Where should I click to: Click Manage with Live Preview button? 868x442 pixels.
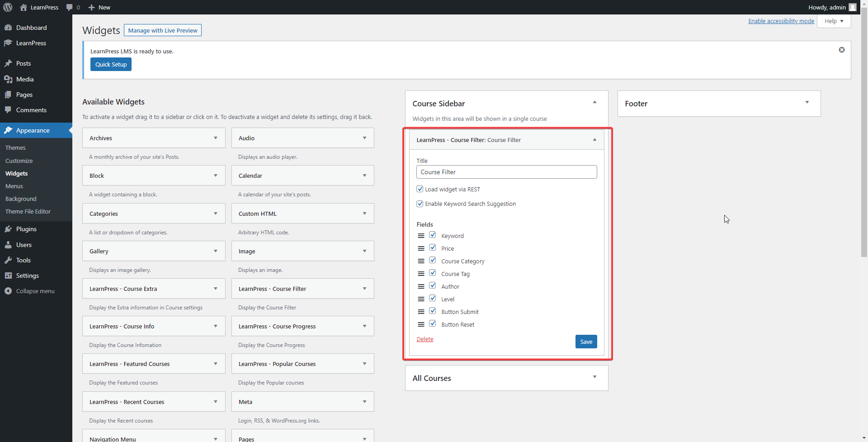[x=163, y=30]
